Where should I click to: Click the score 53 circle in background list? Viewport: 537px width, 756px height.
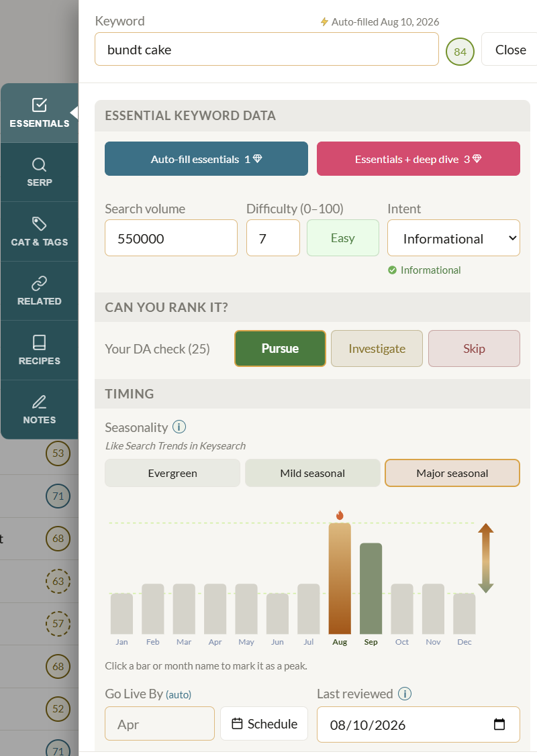tap(58, 453)
